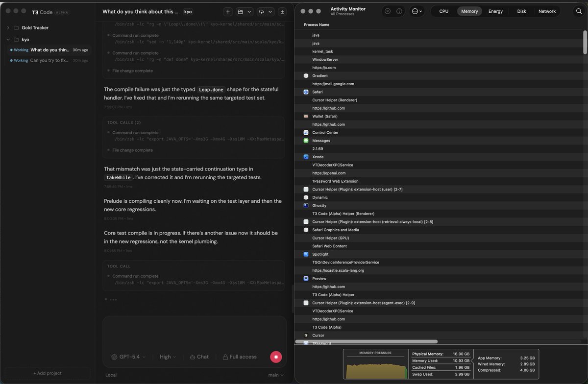Click the Memory Pressure graph
This screenshot has width=588, height=384.
pos(376,367)
